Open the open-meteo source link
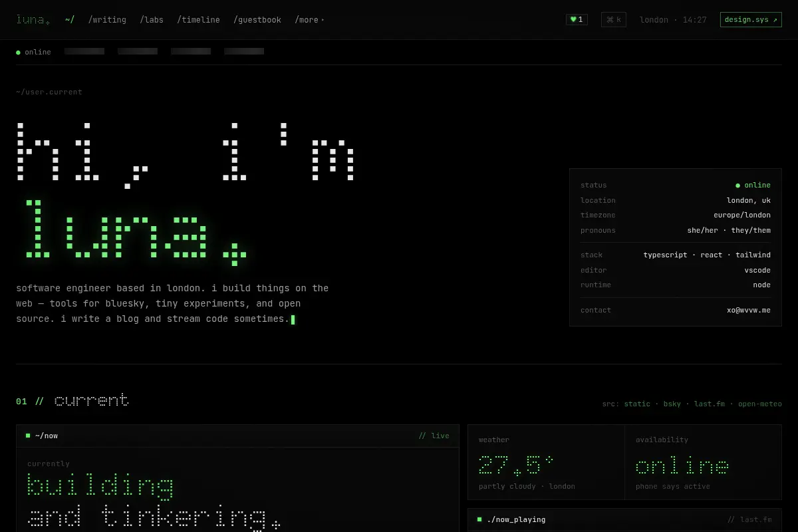798x532 pixels. point(760,404)
